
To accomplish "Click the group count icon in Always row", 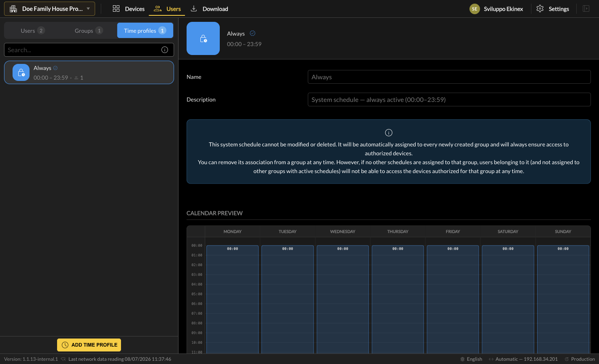I will click(76, 78).
